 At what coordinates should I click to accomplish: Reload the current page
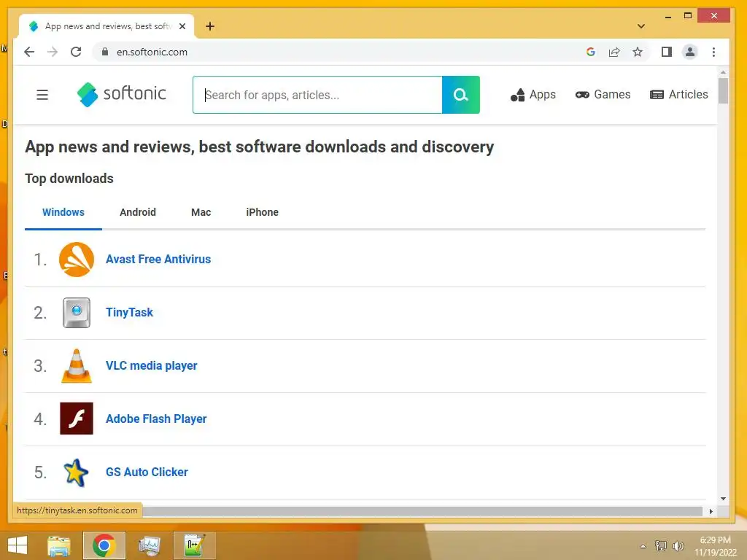76,52
